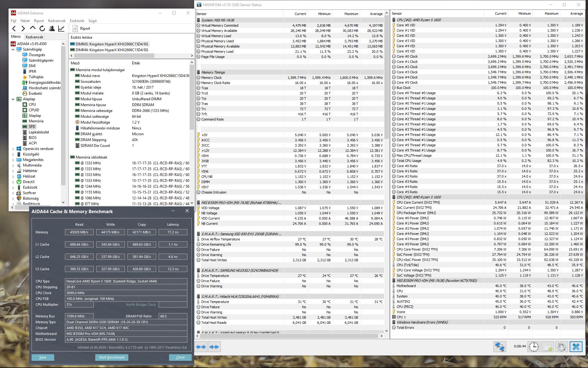Screen dimensions: 588x368
Task: Click the Memory Latency 77.2 ns field
Action: (173, 232)
